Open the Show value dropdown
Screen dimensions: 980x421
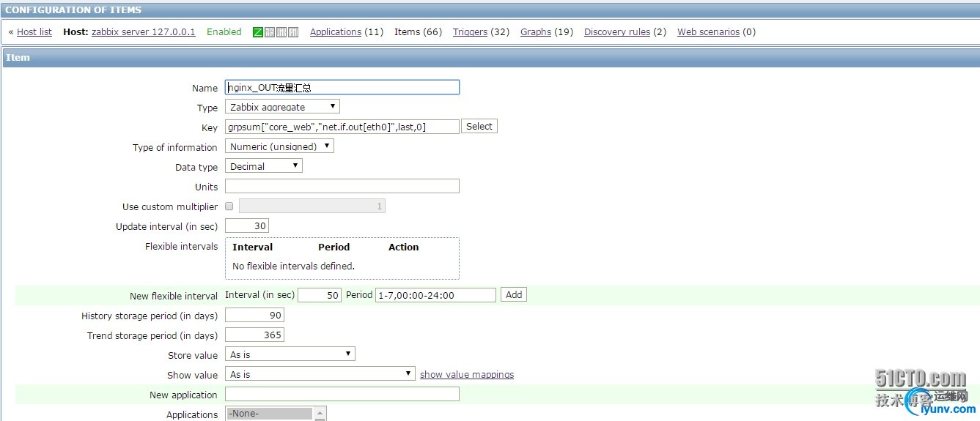[x=320, y=374]
